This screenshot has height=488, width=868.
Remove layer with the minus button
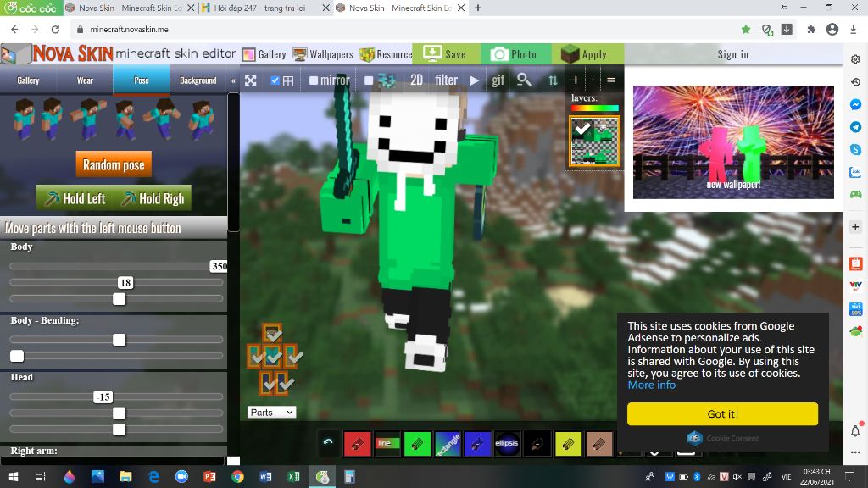point(593,80)
